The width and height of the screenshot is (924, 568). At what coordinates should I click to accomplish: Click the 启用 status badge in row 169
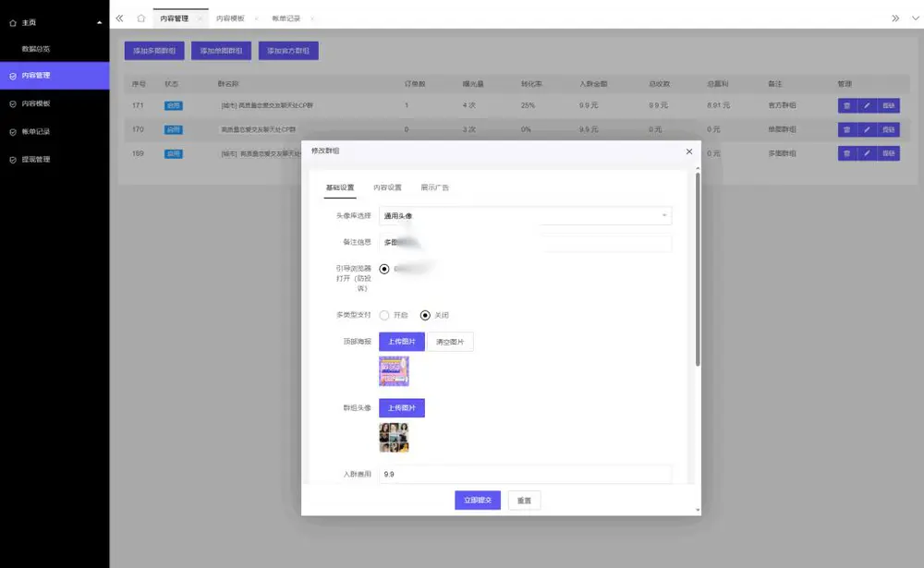(174, 154)
